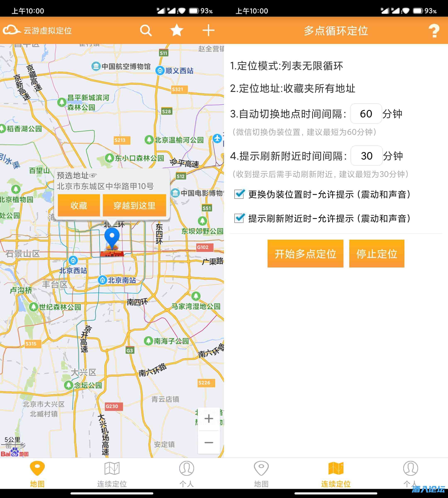Screen dimensions: 448x498
Task: Edit the 60 minute switch interval field
Action: click(x=366, y=114)
